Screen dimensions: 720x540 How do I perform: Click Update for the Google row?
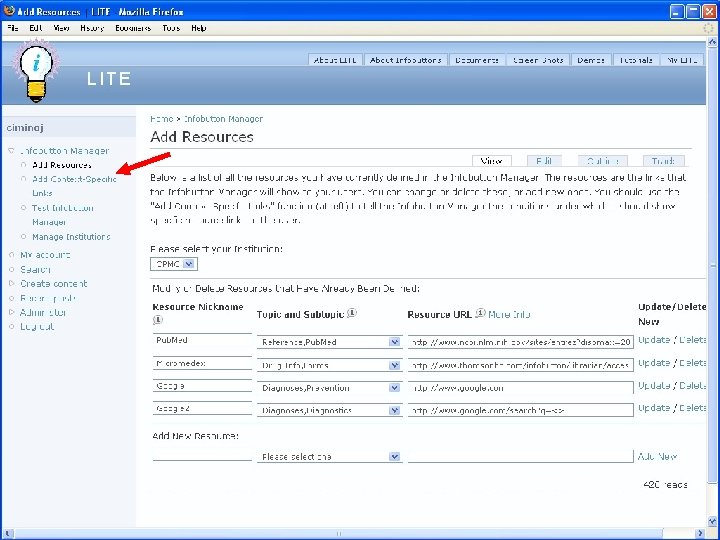(x=654, y=386)
